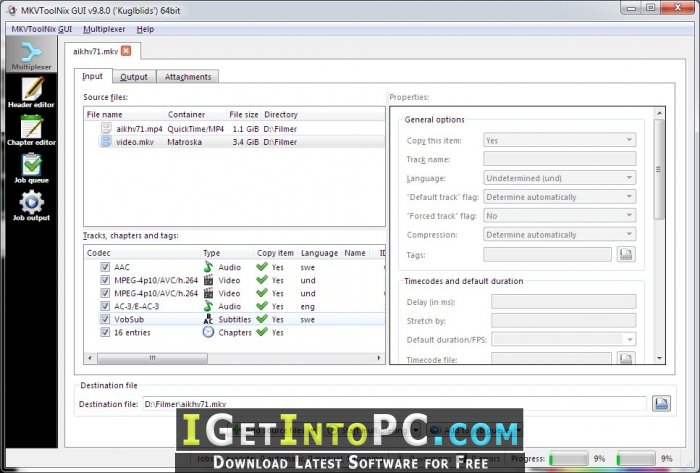
Task: Uncheck the 16 entries chapters checkbox
Action: (105, 332)
